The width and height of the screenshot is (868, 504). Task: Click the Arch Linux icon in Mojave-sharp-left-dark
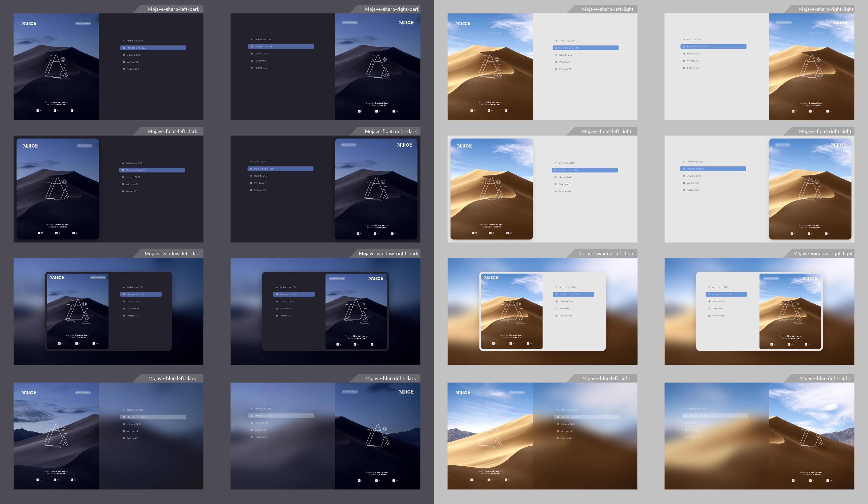(124, 41)
